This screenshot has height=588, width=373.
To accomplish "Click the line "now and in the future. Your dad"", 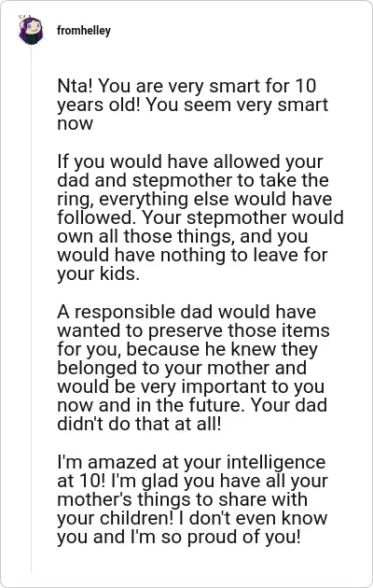I will [192, 405].
